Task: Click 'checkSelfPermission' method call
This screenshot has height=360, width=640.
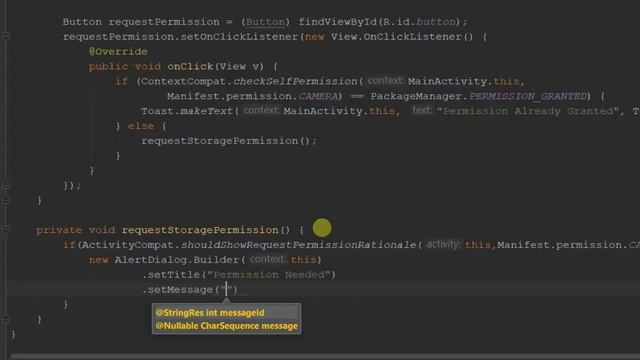Action: [296, 81]
